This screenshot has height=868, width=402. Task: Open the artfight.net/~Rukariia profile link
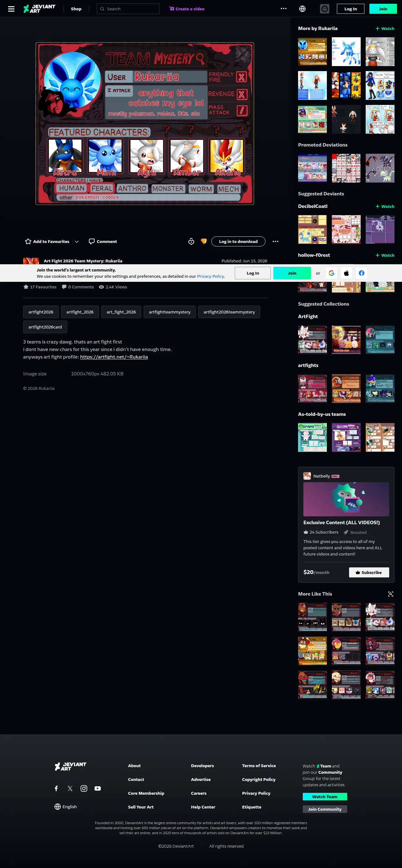click(x=114, y=357)
